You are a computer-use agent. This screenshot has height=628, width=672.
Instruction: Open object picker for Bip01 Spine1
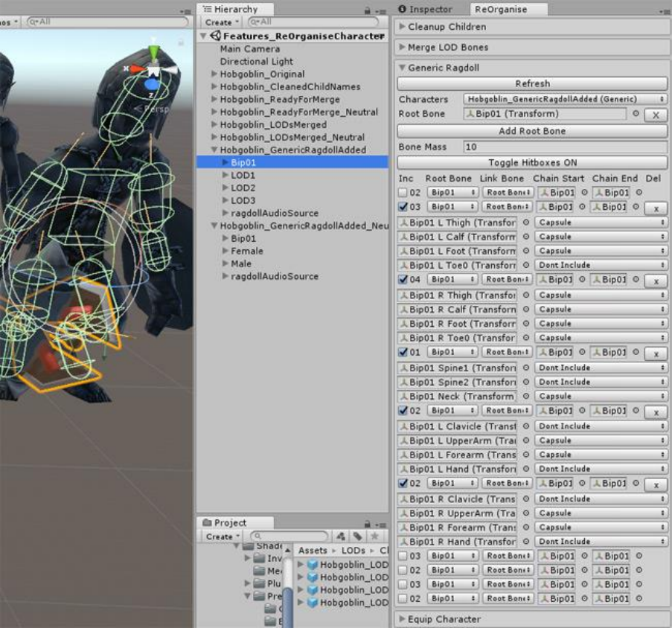click(x=526, y=368)
